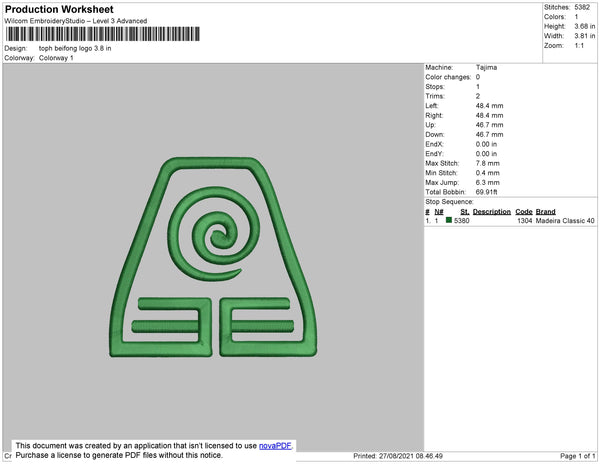Click the 'Code' column header
Viewport: 600px width, 464px height.
524,212
